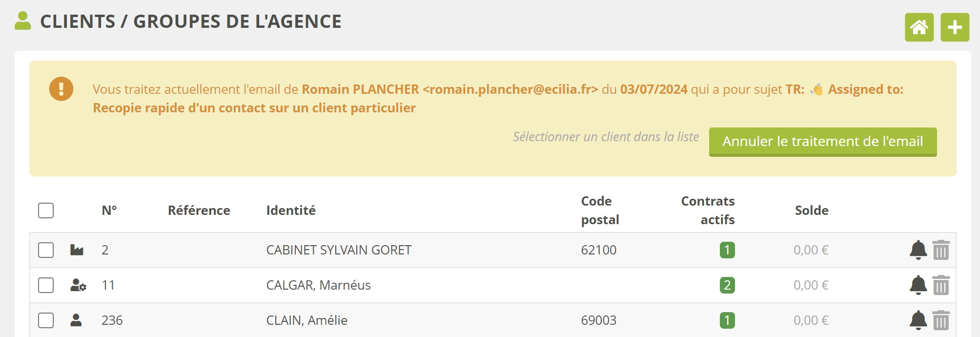Click the orange exclamation warning icon
Viewport: 980px width, 337px height.
(x=61, y=89)
